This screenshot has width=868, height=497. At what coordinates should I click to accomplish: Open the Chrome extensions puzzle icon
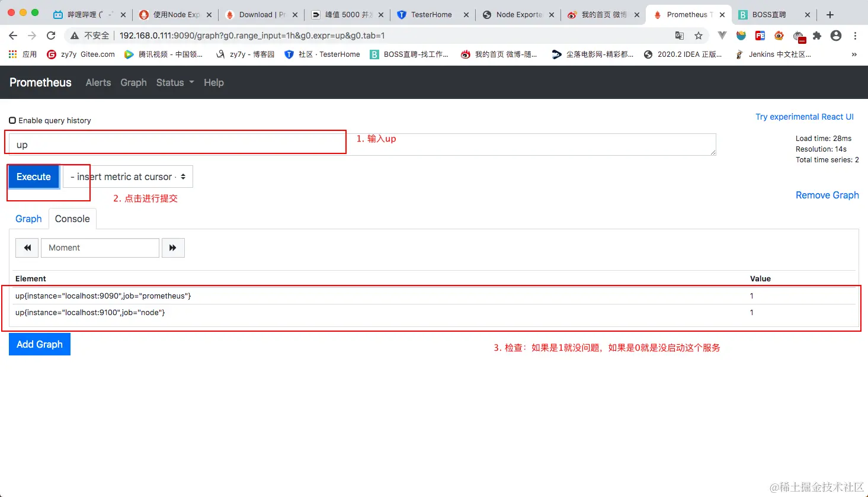pyautogui.click(x=817, y=36)
